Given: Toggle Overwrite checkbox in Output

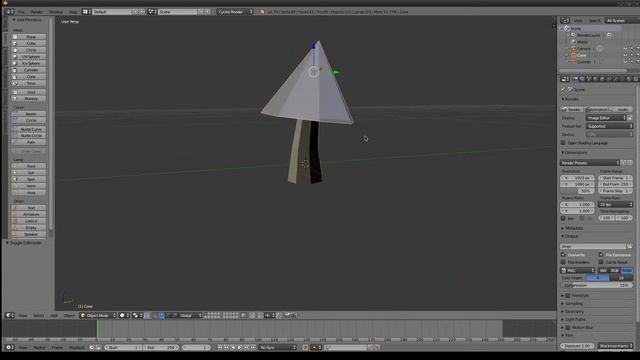Looking at the screenshot, I should [563, 255].
